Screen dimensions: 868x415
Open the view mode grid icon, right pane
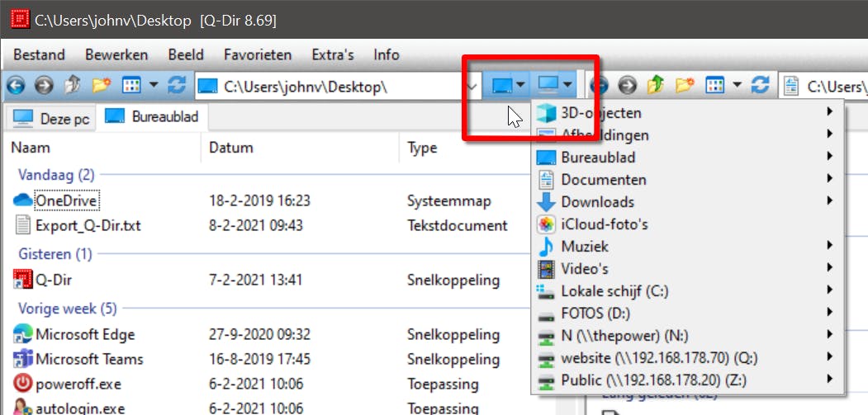click(714, 86)
